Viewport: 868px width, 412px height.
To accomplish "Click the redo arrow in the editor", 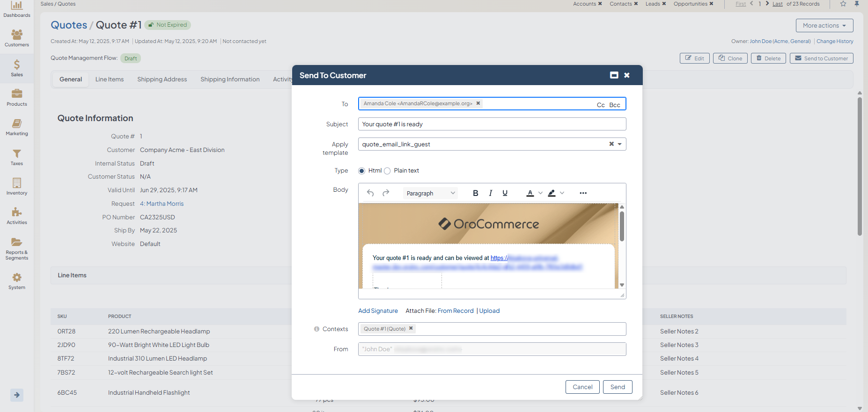I will pyautogui.click(x=386, y=193).
